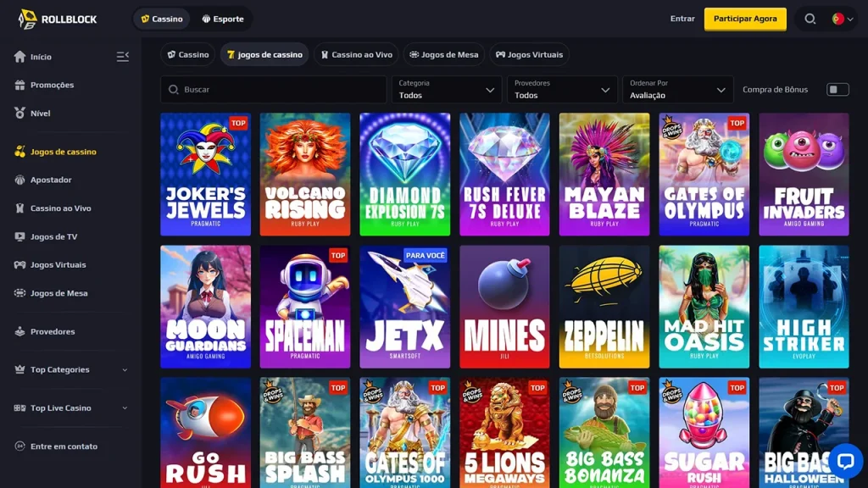Select jogos de cassino sub-tab
868x488 pixels.
click(264, 54)
